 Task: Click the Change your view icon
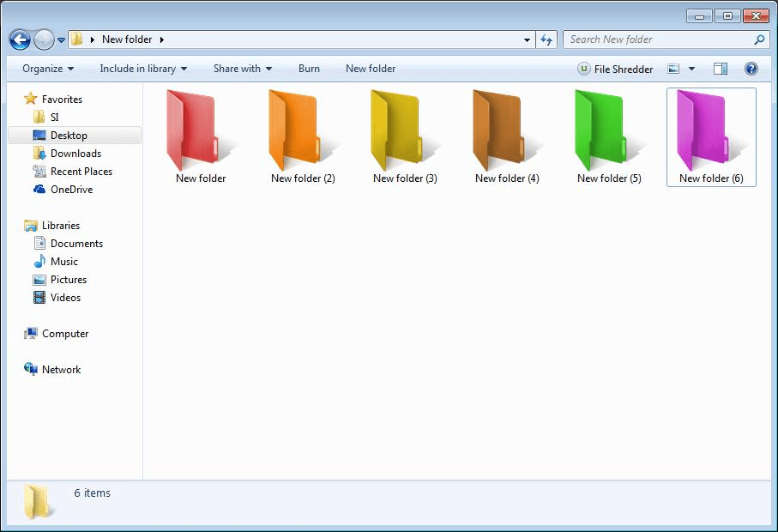click(x=673, y=69)
